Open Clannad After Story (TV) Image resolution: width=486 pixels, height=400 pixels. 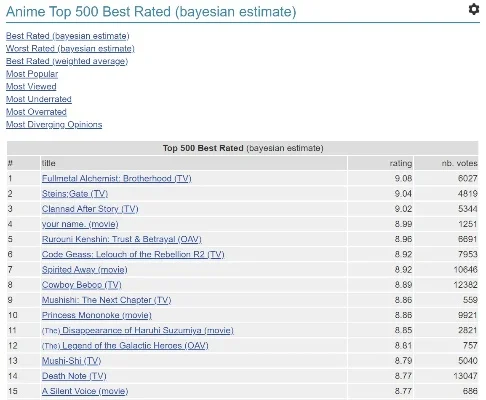(90, 209)
